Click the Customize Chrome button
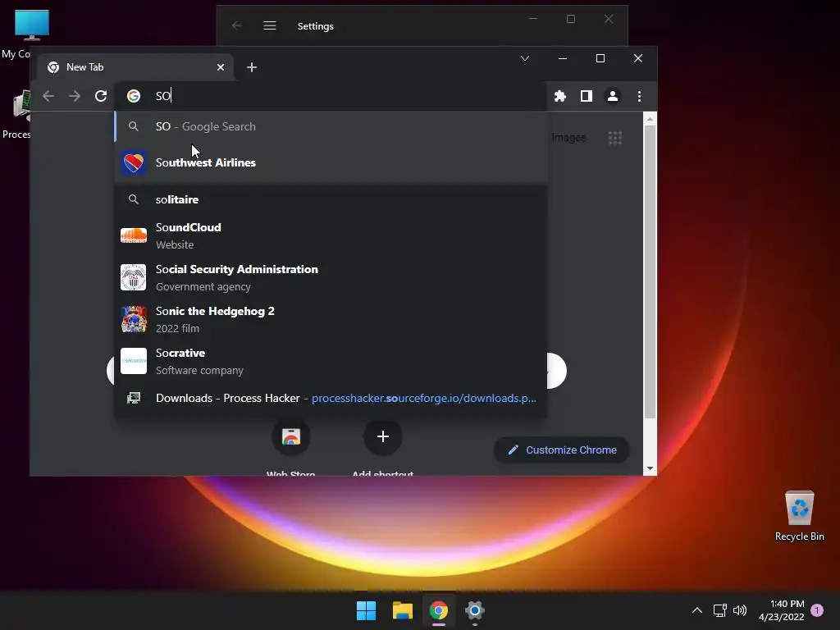 point(561,450)
